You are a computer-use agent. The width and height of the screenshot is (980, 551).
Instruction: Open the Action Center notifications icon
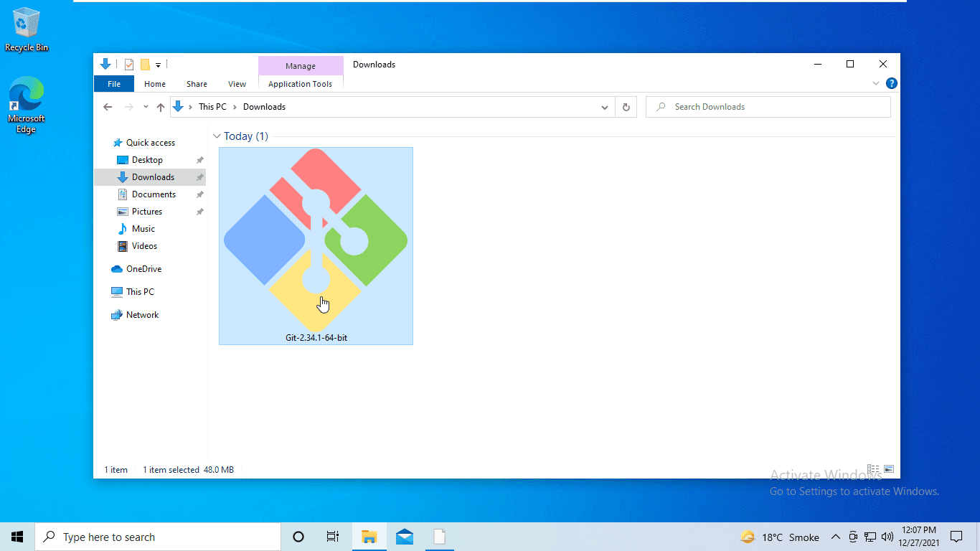[x=956, y=537]
